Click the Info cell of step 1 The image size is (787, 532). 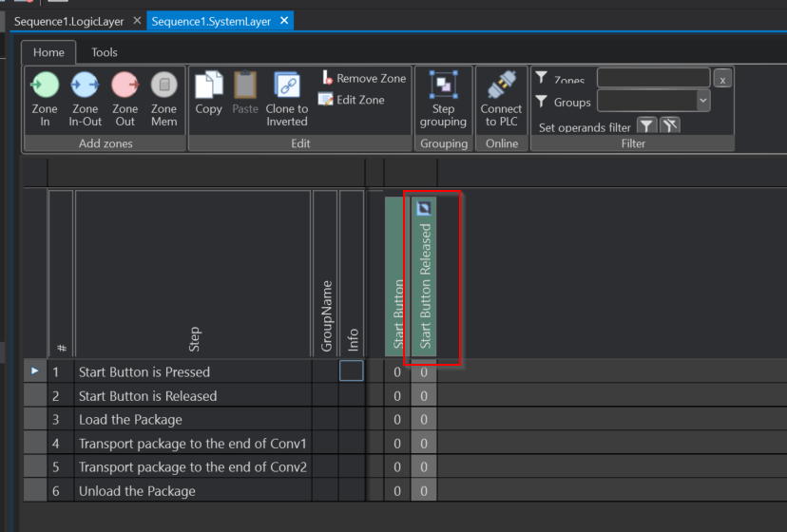(352, 370)
